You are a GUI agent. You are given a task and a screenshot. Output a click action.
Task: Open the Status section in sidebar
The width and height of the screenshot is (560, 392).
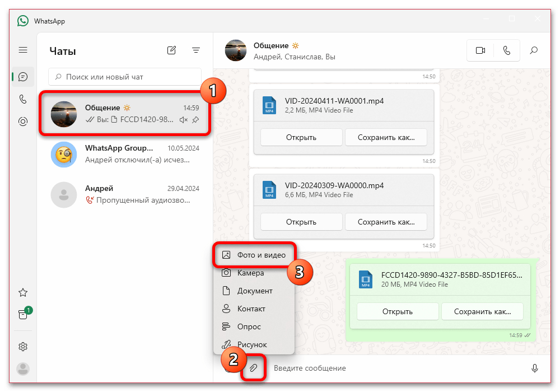coord(23,122)
